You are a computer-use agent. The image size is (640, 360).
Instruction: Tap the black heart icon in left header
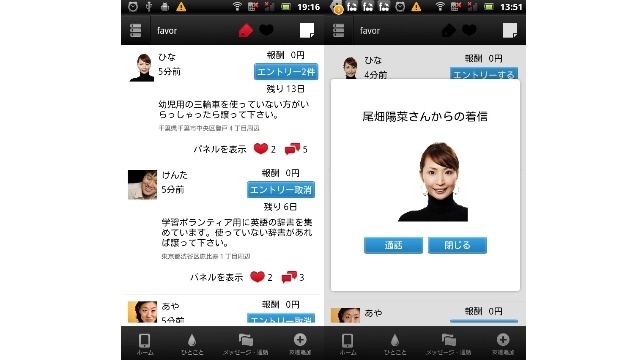coord(267,30)
